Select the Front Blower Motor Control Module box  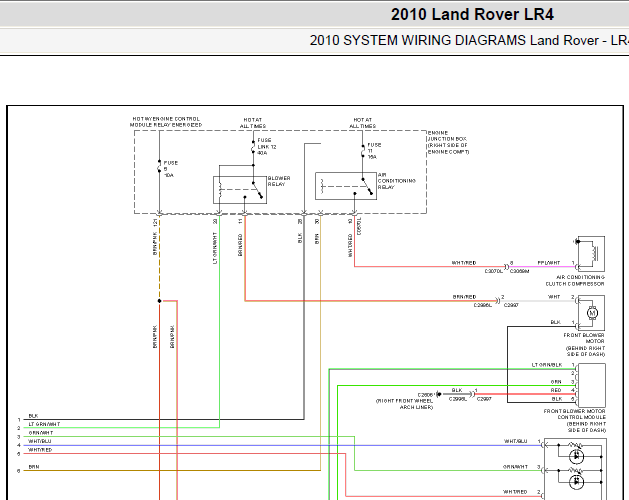click(x=591, y=384)
